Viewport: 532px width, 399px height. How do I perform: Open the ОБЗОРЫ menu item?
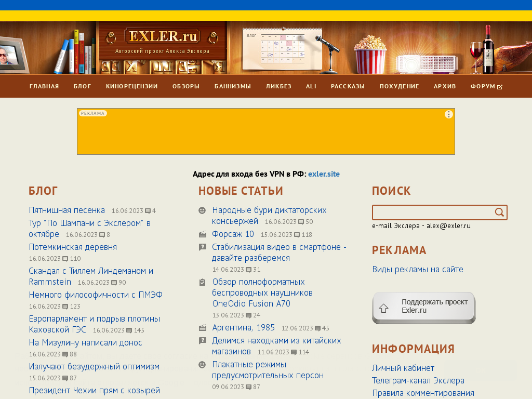[x=186, y=87]
